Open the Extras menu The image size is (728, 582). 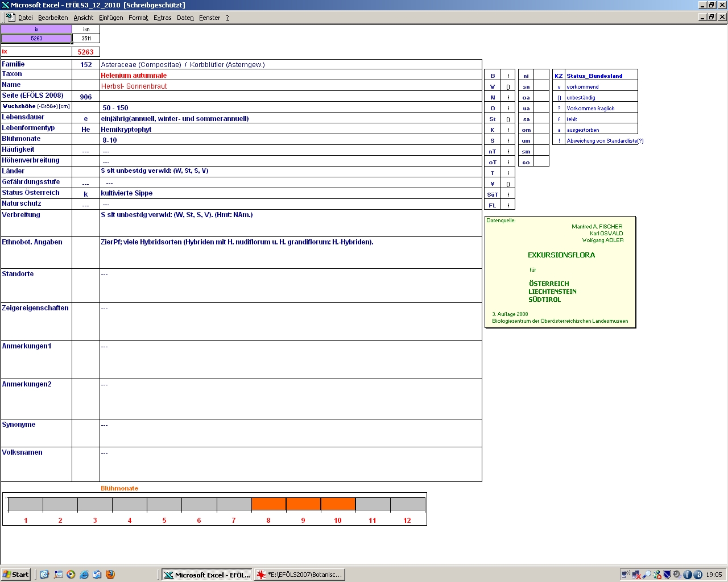coord(163,18)
